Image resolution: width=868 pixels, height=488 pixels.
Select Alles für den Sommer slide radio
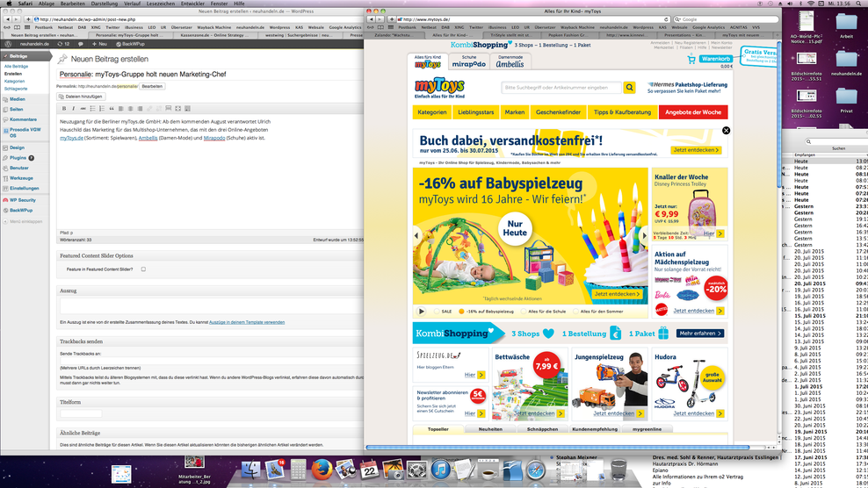[575, 312]
